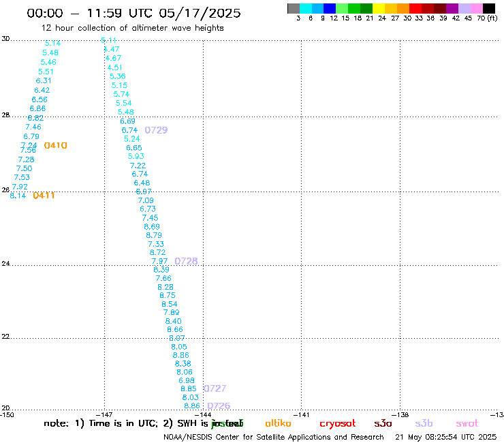Select the wave height value 7.92
This screenshot has height=443, width=504.
coord(20,187)
